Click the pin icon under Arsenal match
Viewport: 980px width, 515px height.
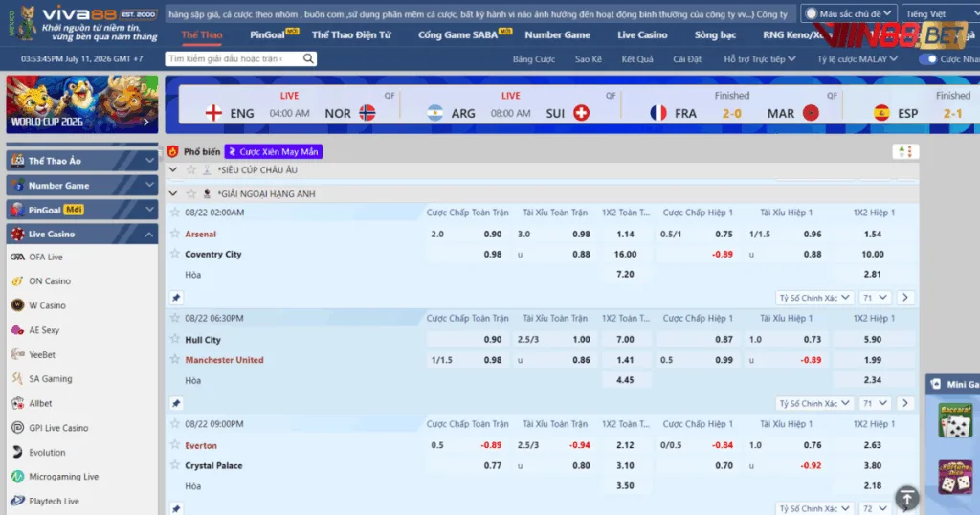pos(176,298)
